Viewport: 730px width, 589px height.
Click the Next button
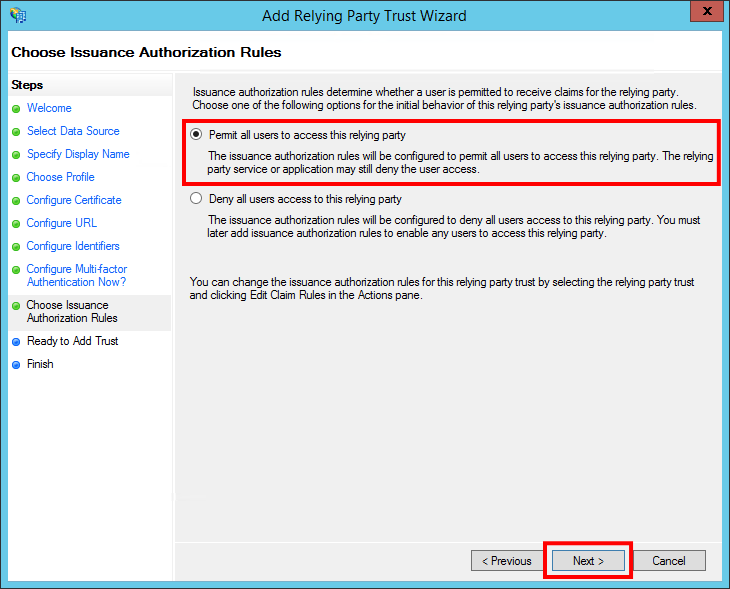coord(588,561)
